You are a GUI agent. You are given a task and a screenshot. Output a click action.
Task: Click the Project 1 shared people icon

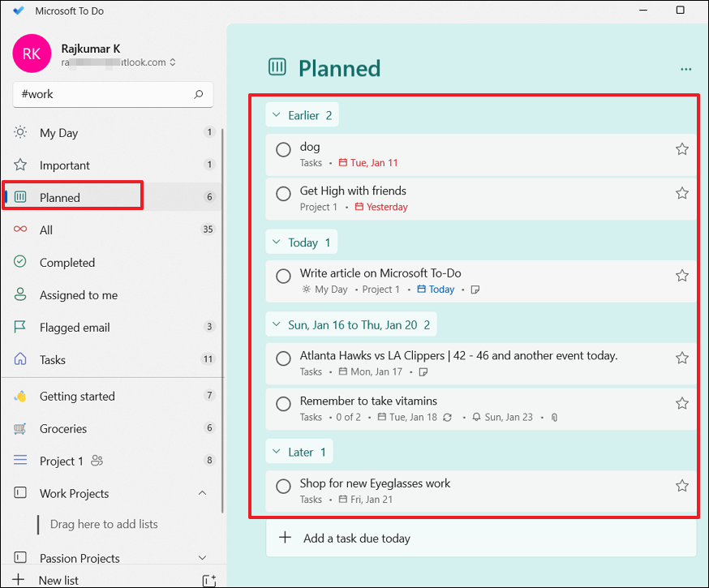pyautogui.click(x=97, y=461)
